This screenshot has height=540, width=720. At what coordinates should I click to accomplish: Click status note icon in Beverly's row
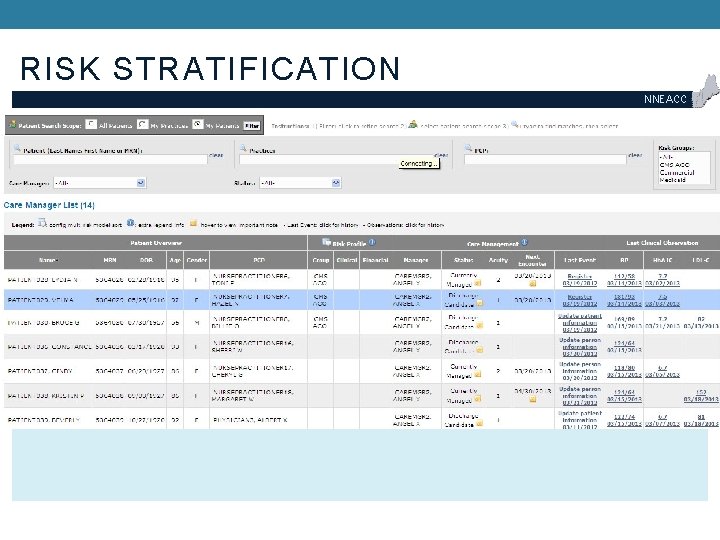pos(480,423)
